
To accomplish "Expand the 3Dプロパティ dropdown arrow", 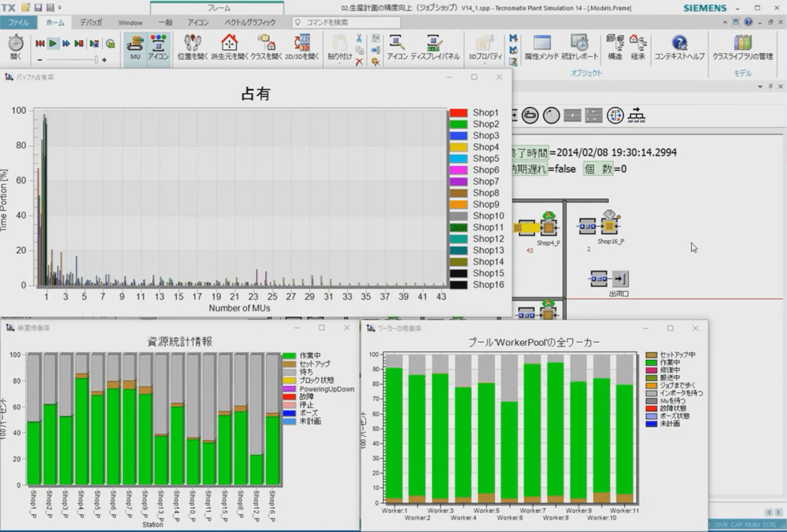I will (485, 64).
